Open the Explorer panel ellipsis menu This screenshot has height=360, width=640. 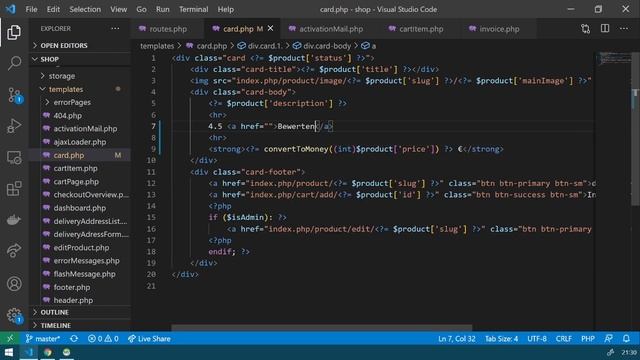click(x=115, y=29)
